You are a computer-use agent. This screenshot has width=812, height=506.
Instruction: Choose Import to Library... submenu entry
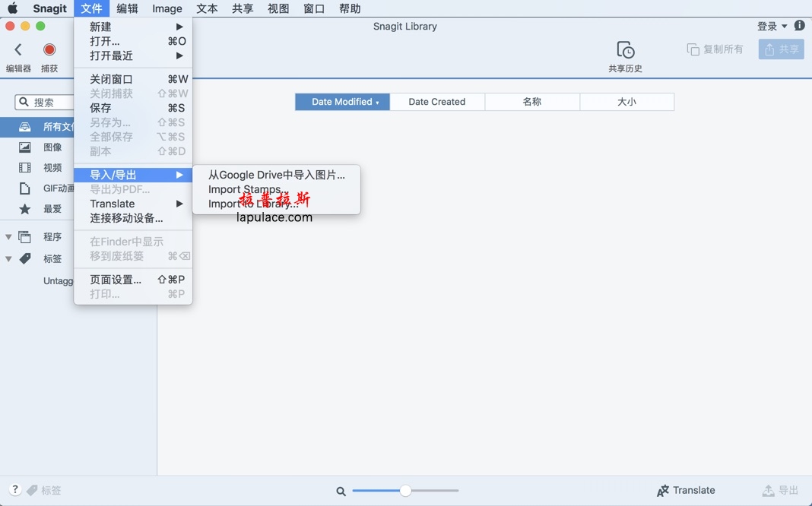click(x=276, y=204)
